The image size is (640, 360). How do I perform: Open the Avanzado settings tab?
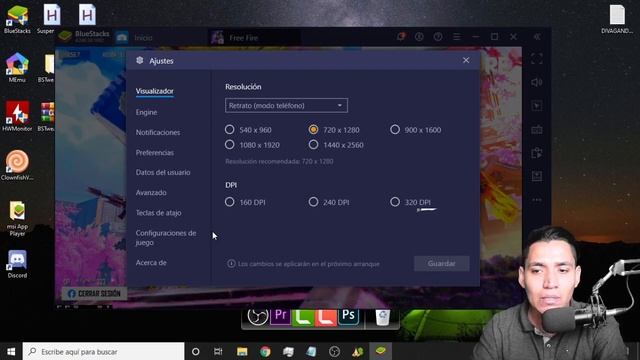point(151,192)
